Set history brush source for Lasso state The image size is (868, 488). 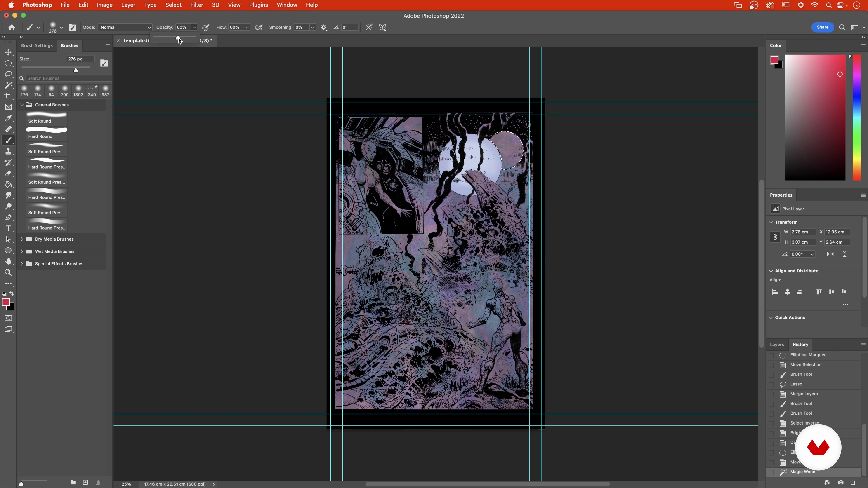771,384
